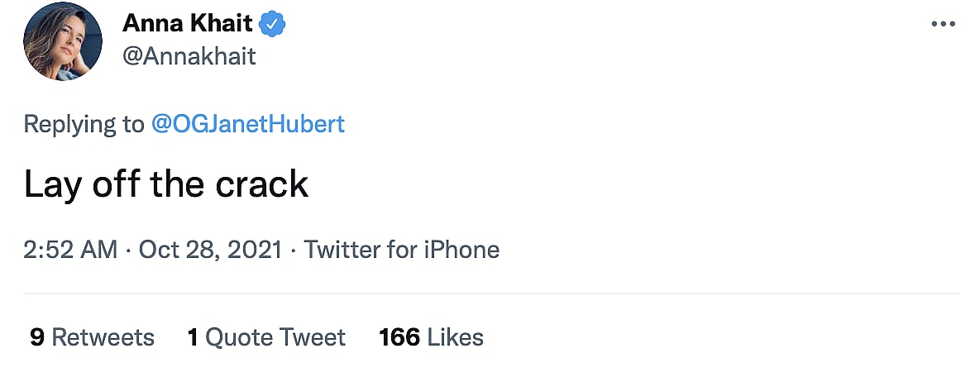View the 9 Retweets list
Image resolution: width=980 pixels, height=372 pixels.
click(x=92, y=337)
